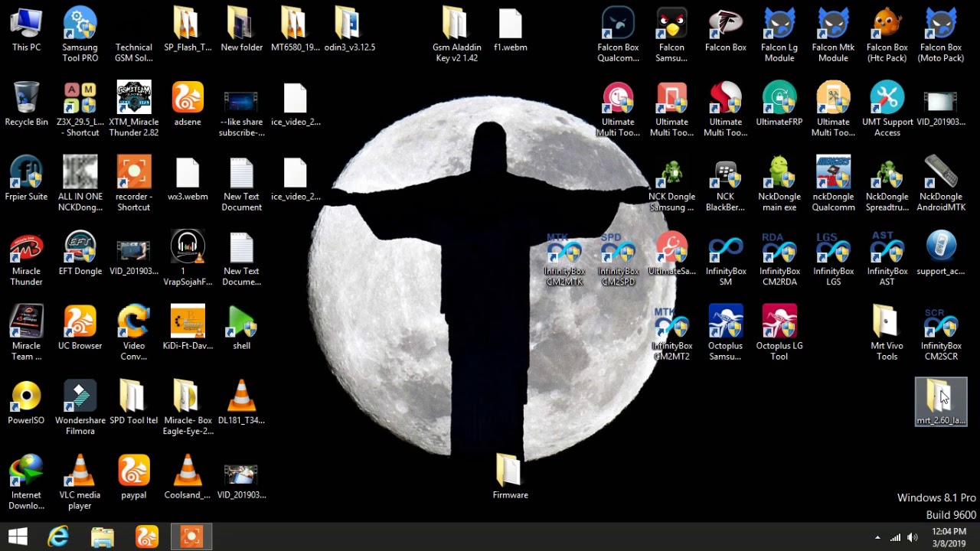Screen dimensions: 980x551
Task: Select the Octoplus LG Tool icon
Action: 779,333
